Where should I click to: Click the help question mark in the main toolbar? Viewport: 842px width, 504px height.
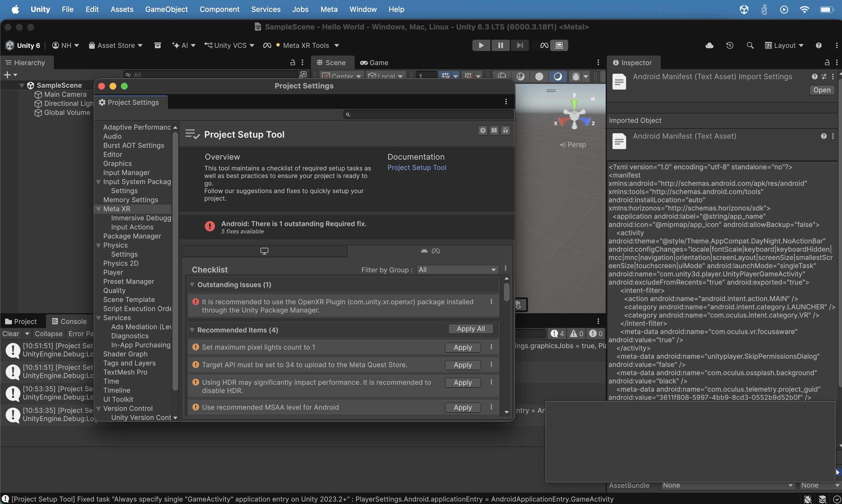tap(818, 45)
